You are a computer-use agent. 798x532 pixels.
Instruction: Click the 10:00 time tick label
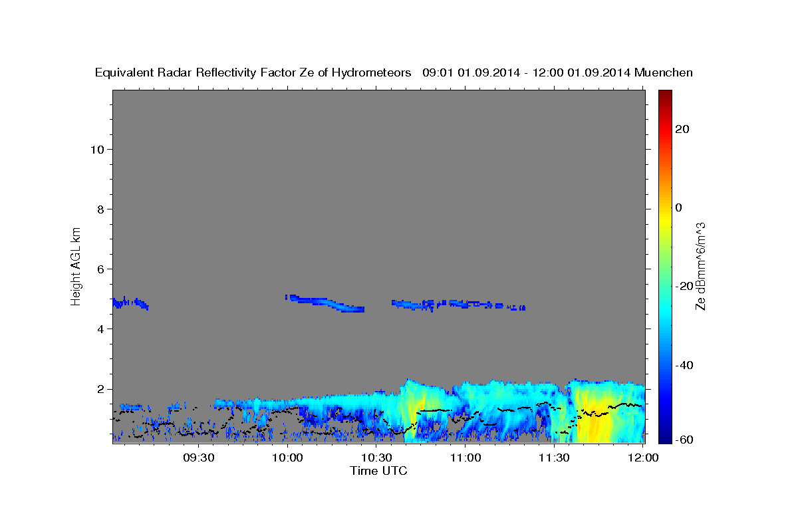click(x=288, y=458)
